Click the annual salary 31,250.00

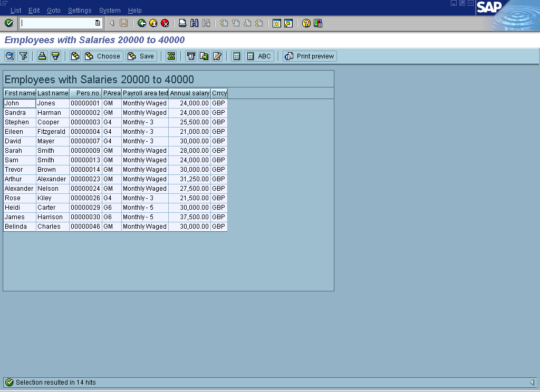(x=190, y=179)
